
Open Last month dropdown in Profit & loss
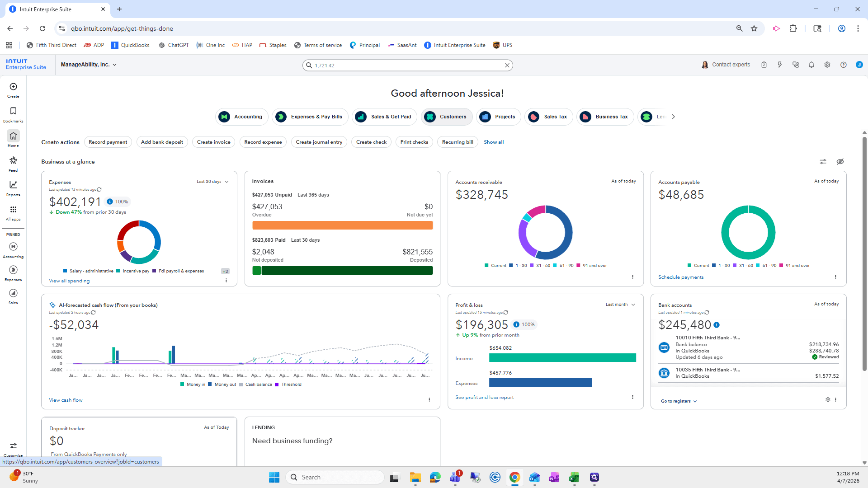click(620, 305)
